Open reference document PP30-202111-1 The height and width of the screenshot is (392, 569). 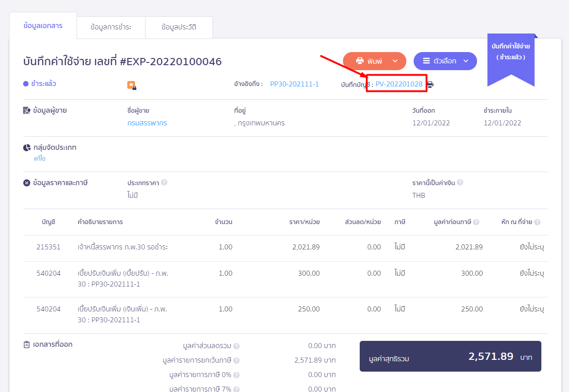click(294, 84)
